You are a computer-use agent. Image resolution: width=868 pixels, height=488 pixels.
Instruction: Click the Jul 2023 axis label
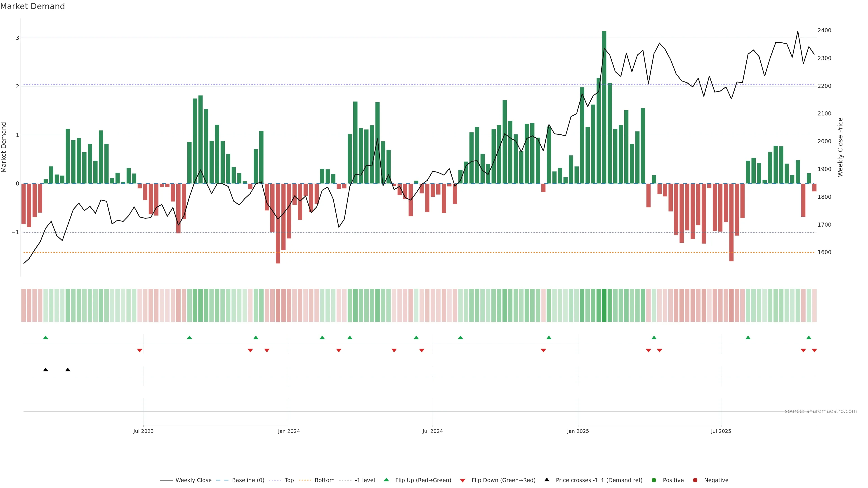pos(144,432)
